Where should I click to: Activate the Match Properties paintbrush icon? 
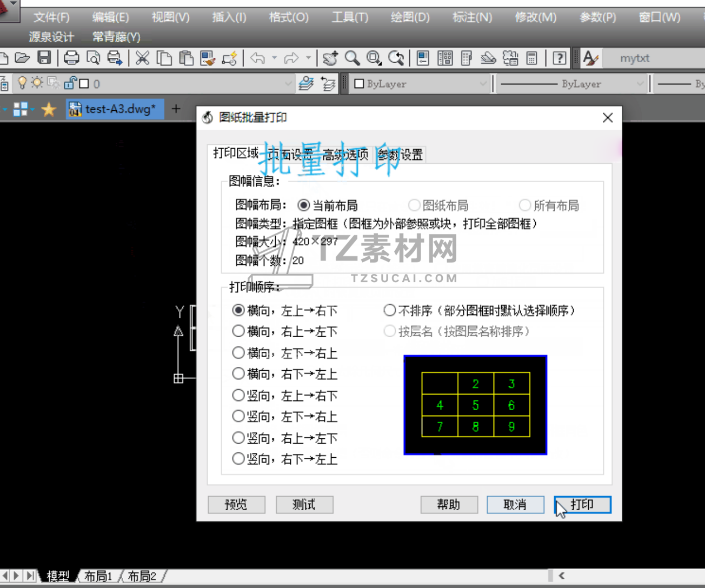pyautogui.click(x=208, y=58)
